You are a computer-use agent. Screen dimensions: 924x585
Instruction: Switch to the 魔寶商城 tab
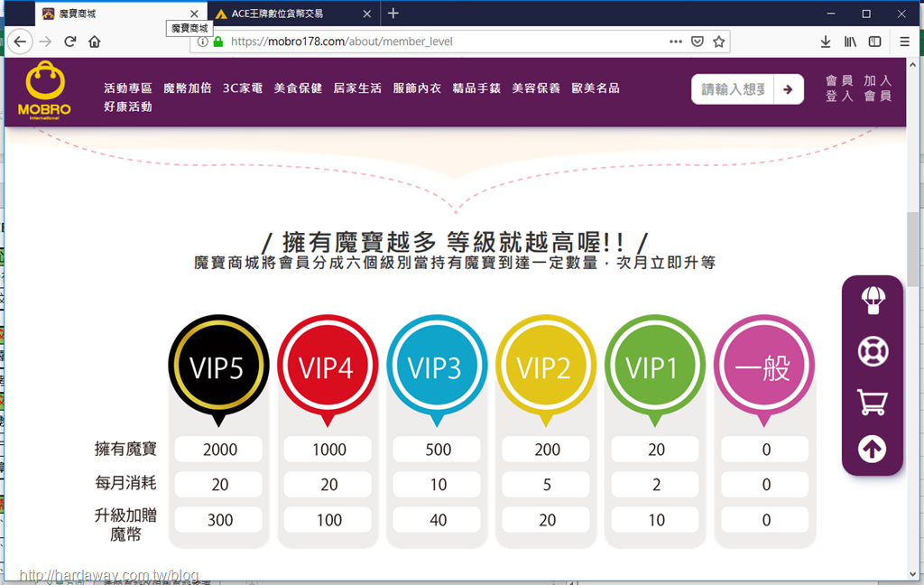point(121,14)
